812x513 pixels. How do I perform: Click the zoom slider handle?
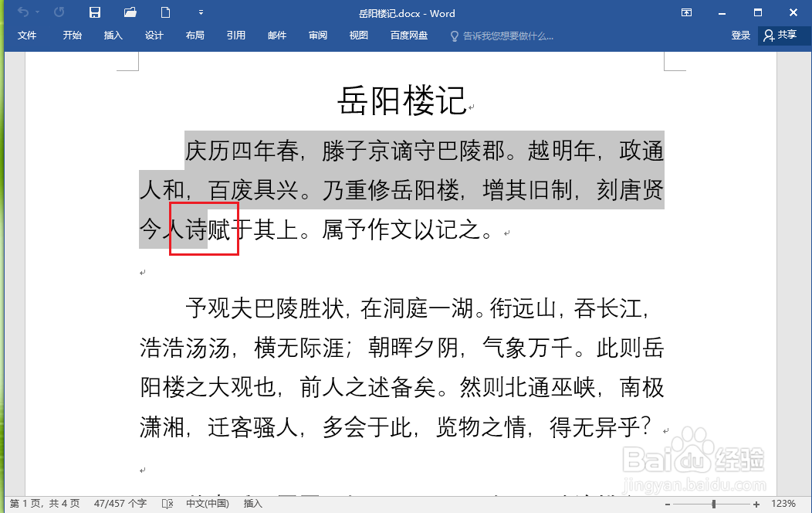click(714, 505)
